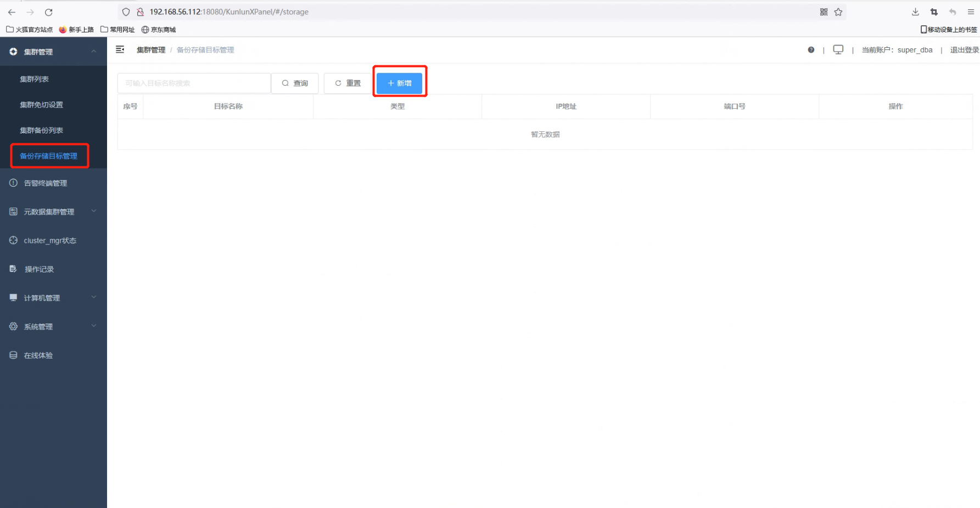Click the cluster_mgr状态 sidebar icon

13,240
